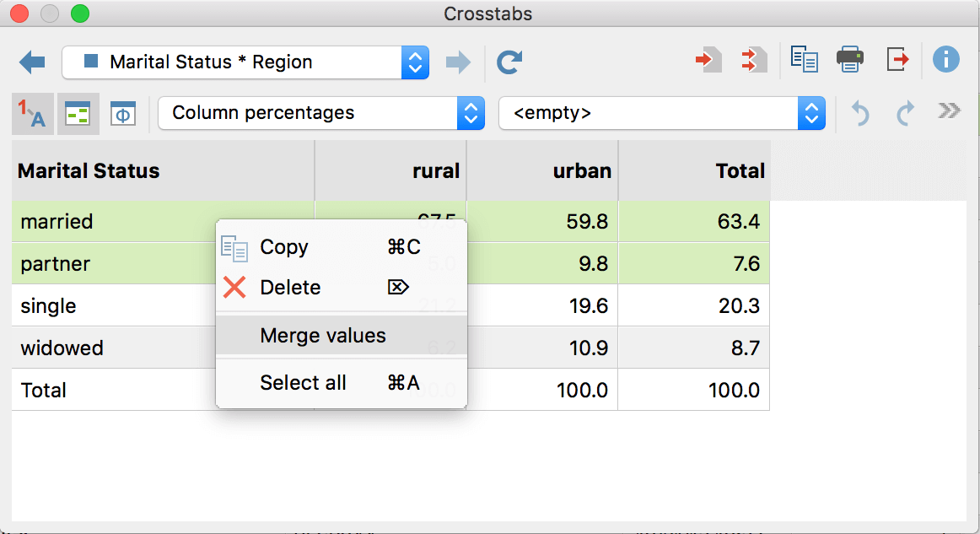Click the refresh arrow icon

click(x=509, y=62)
